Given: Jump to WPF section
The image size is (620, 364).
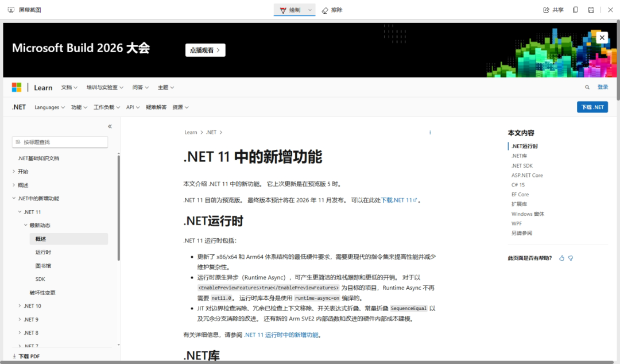Looking at the screenshot, I should click(517, 223).
